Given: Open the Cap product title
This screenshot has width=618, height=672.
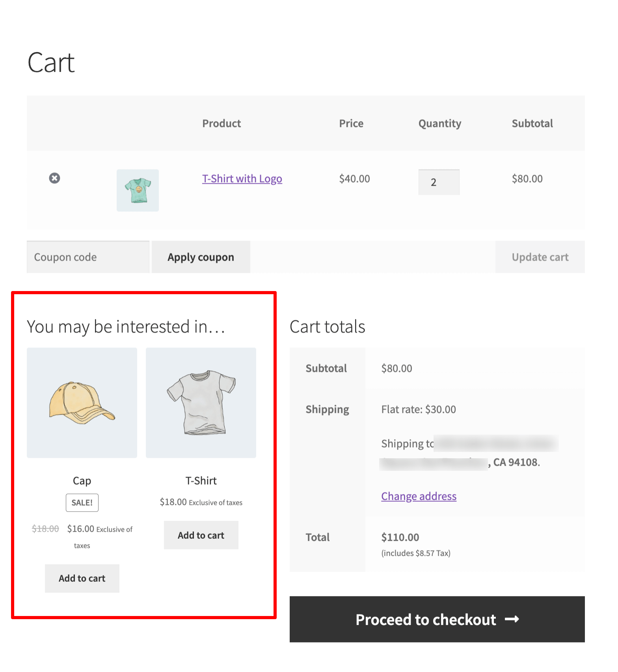Looking at the screenshot, I should pyautogui.click(x=82, y=481).
